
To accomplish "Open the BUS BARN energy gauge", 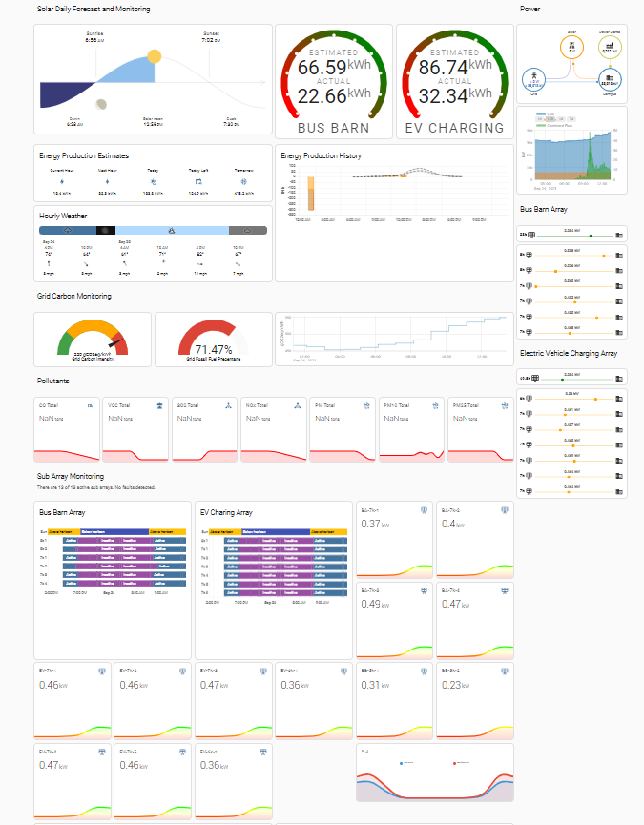I will click(x=334, y=82).
